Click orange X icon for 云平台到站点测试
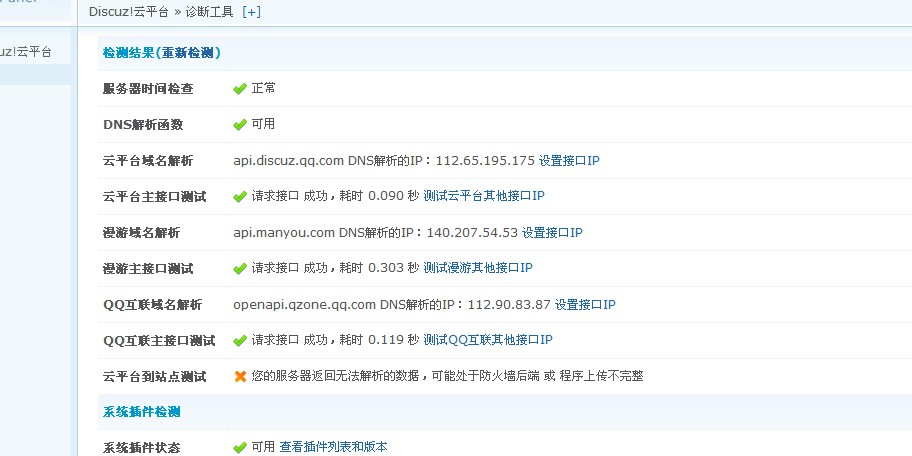 click(240, 376)
